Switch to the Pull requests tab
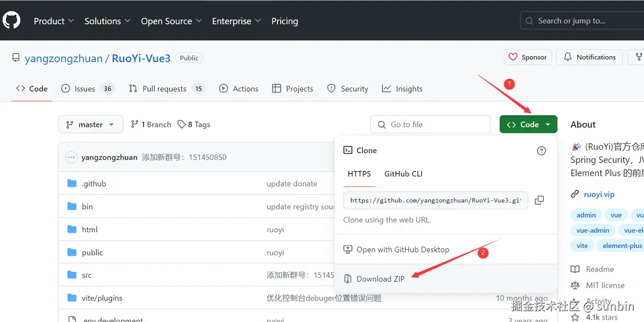Image resolution: width=644 pixels, height=322 pixels. [x=167, y=89]
